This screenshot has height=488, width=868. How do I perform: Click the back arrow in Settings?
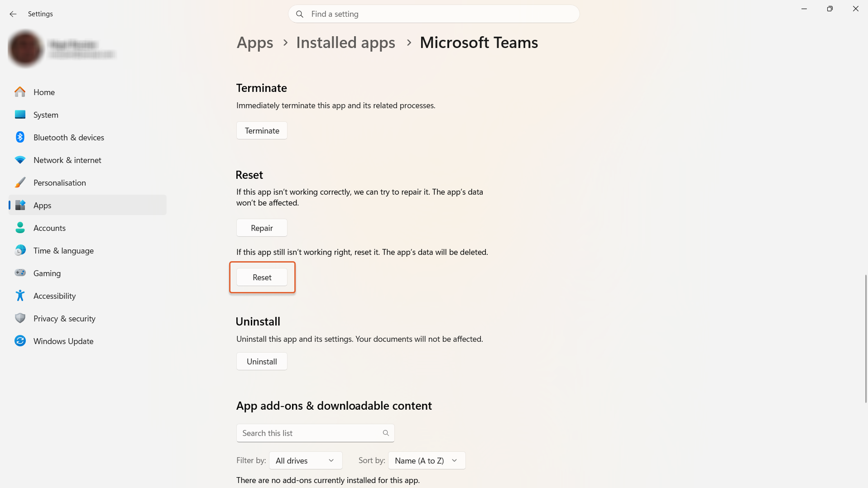pos(13,14)
